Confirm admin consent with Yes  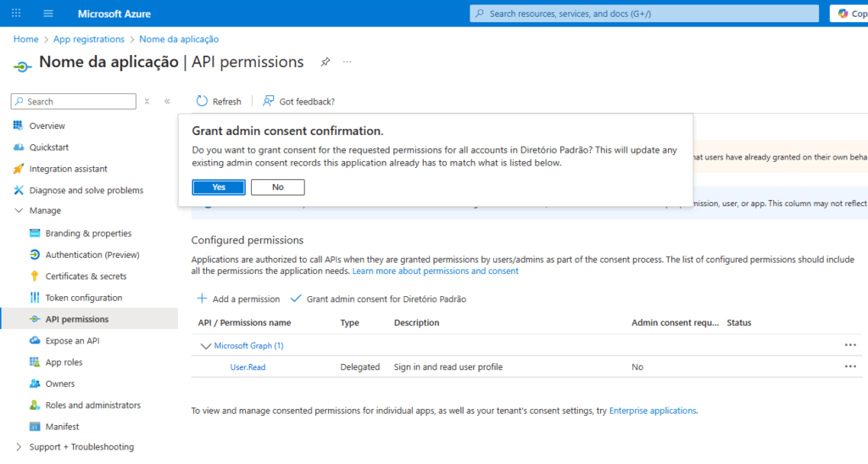point(219,187)
